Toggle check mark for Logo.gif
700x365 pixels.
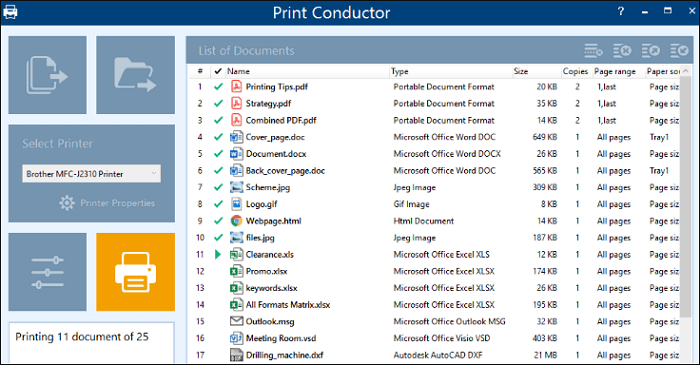pos(218,204)
